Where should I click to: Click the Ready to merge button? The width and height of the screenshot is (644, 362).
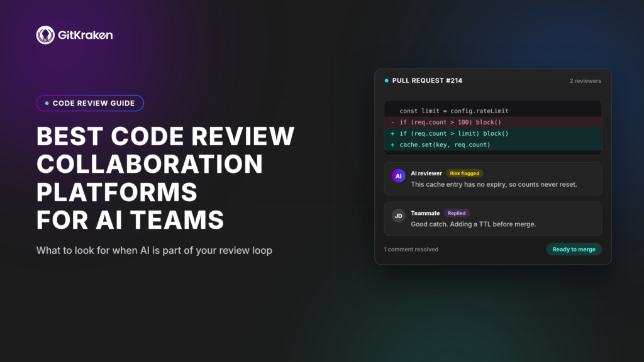pos(574,249)
